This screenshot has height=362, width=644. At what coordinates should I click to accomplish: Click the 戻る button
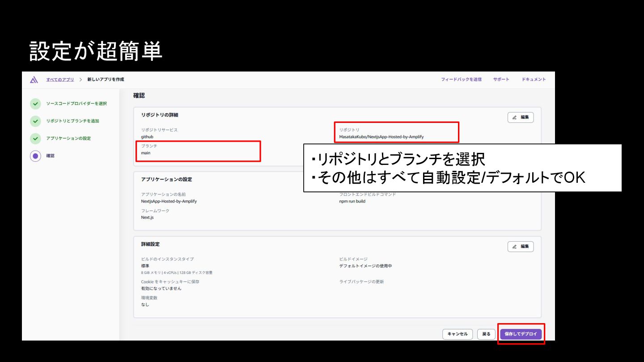[x=486, y=334]
